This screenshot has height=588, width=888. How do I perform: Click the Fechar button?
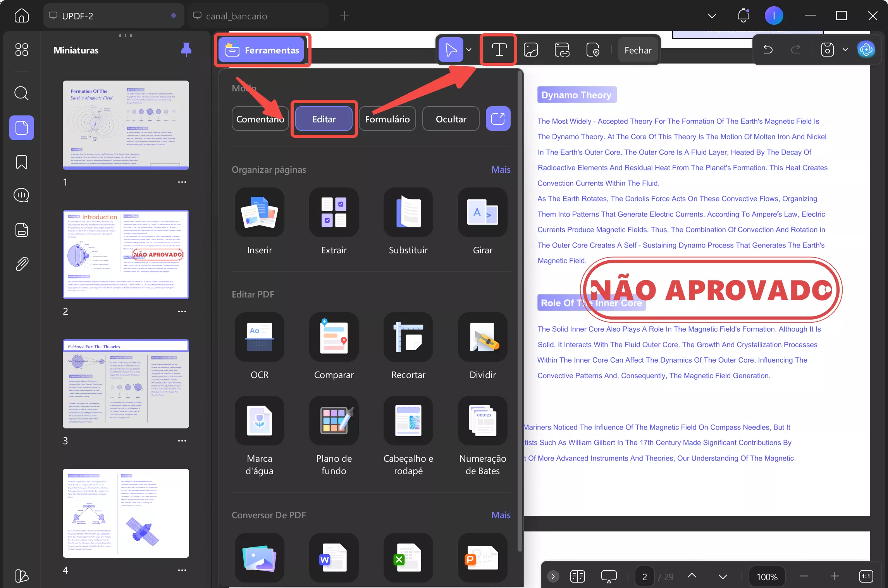click(x=637, y=50)
